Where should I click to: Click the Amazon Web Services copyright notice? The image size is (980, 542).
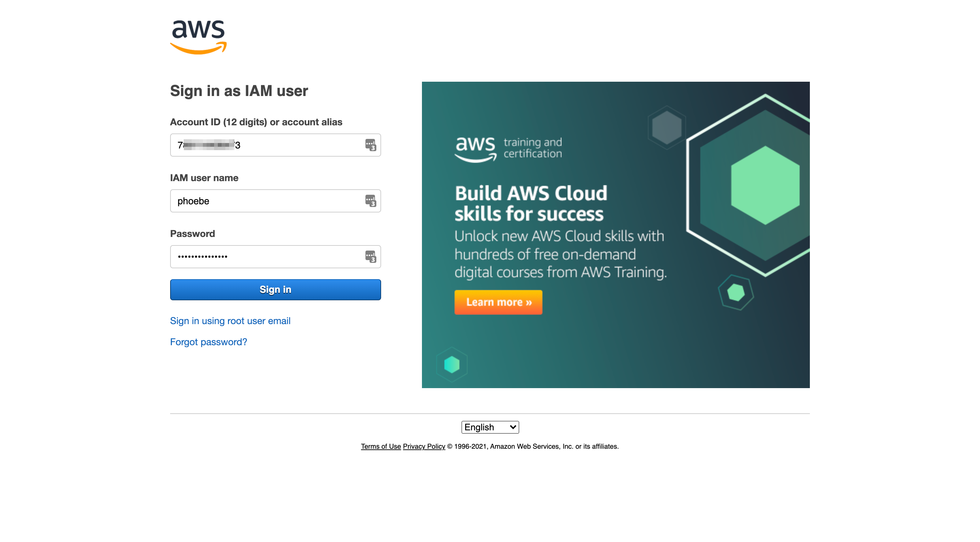click(x=533, y=446)
